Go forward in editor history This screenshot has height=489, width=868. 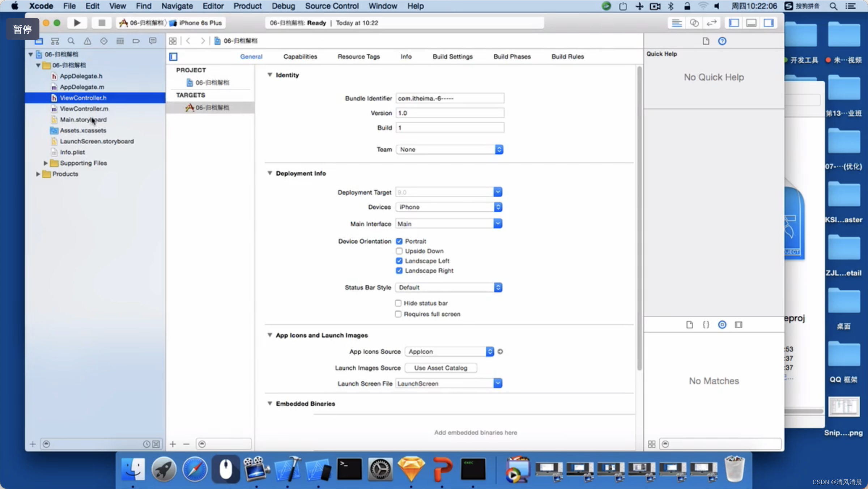(x=203, y=41)
